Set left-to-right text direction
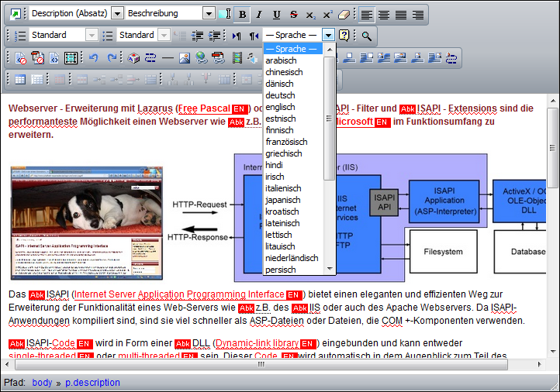This screenshot has width=560, height=392. click(237, 36)
